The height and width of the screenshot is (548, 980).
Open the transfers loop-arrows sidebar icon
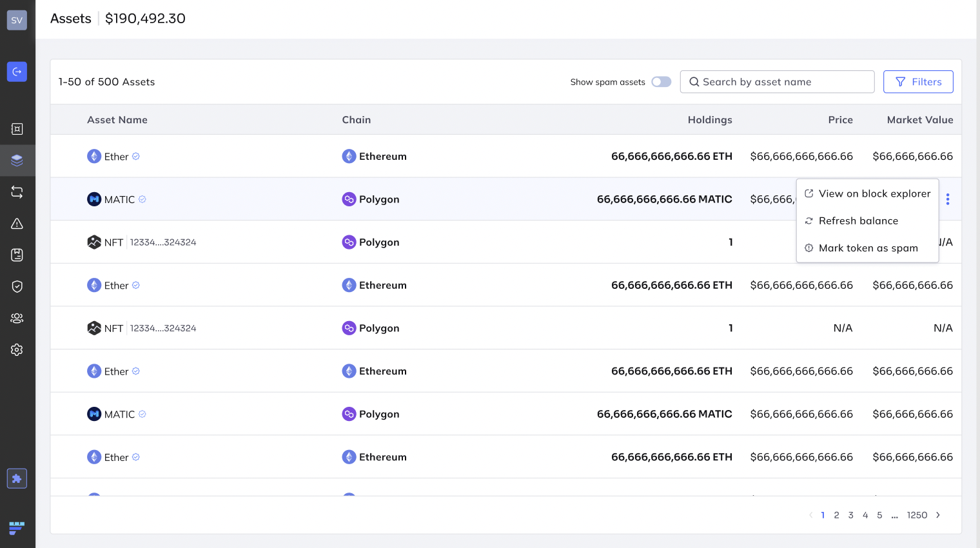tap(17, 192)
